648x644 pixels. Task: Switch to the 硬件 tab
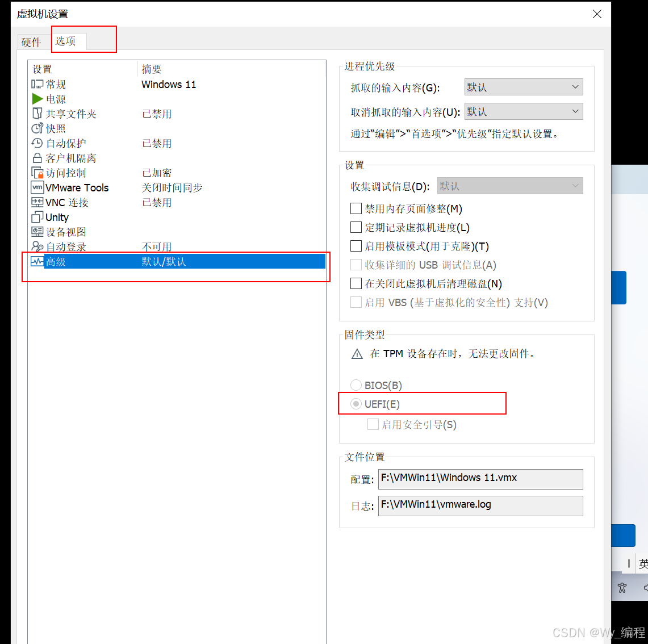point(31,42)
